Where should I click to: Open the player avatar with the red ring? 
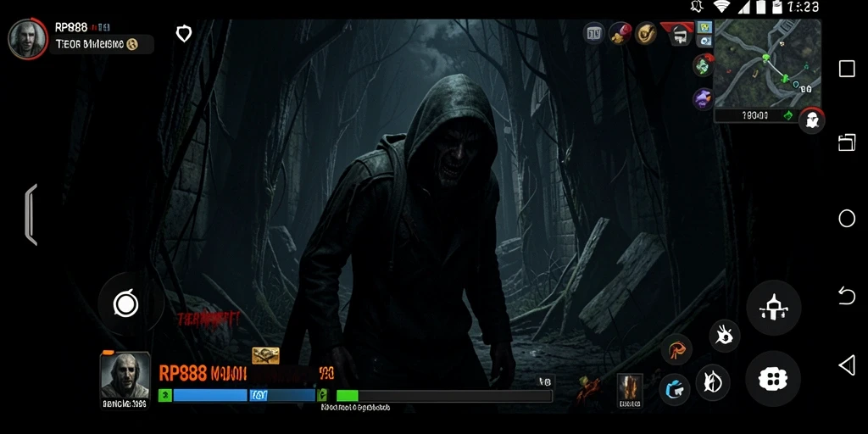pyautogui.click(x=28, y=38)
